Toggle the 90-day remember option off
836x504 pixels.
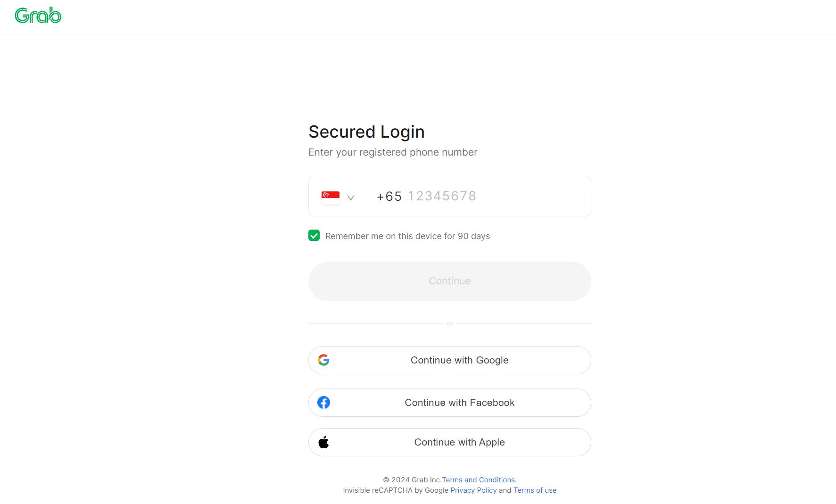[x=314, y=235]
